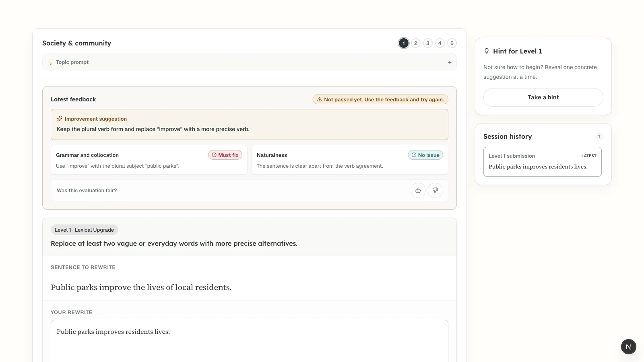Click the Session history heading

pos(508,136)
